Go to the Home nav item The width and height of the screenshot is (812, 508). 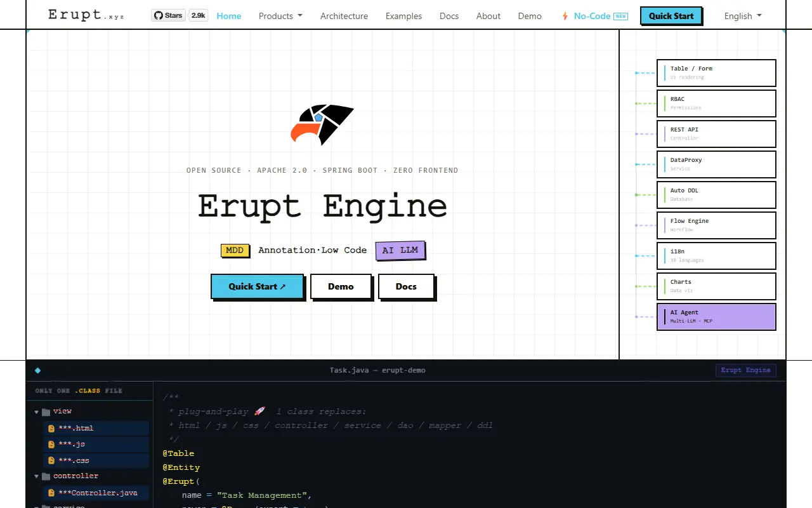229,16
